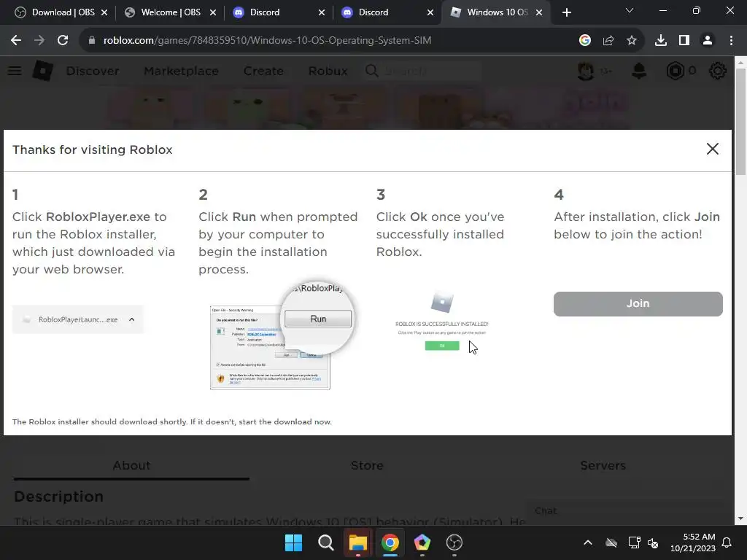Close the Welcome | OBS tab

pos(213,12)
